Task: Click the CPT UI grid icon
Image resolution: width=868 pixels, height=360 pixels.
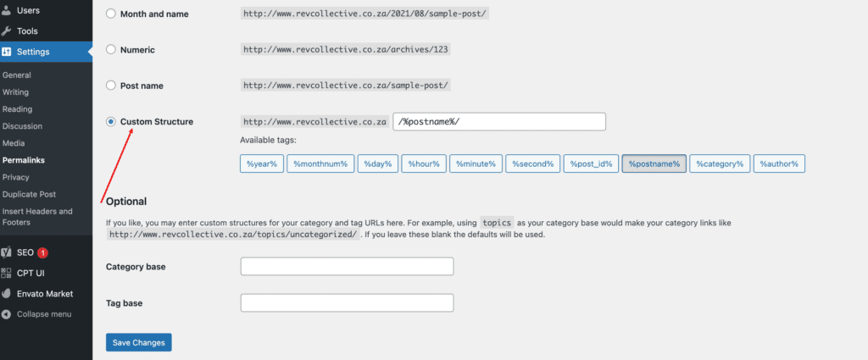Action: point(6,273)
